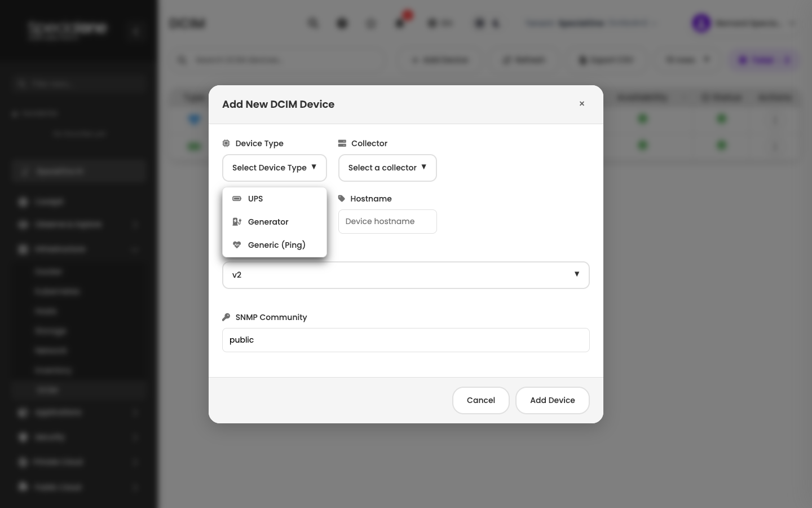The image size is (812, 508).
Task: Click the Device Type label text
Action: pyautogui.click(x=259, y=143)
